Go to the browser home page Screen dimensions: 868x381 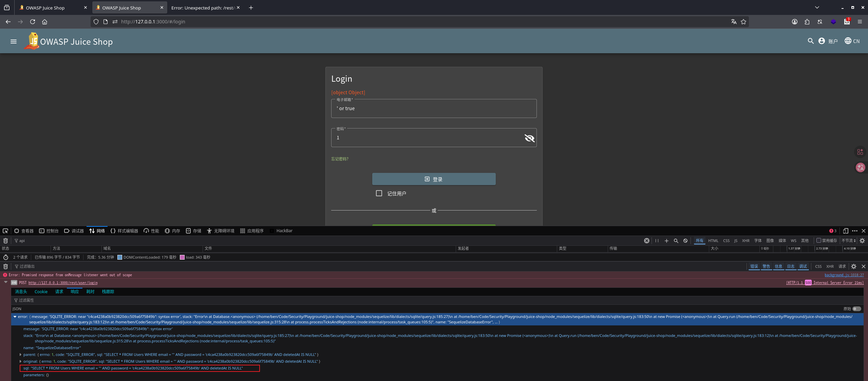pyautogui.click(x=44, y=22)
